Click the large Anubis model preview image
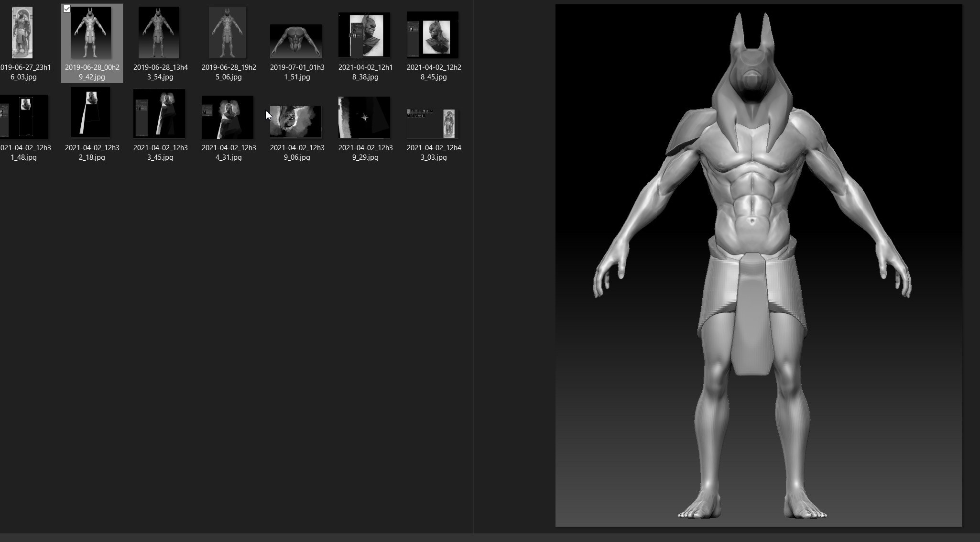980x542 pixels. [759, 265]
